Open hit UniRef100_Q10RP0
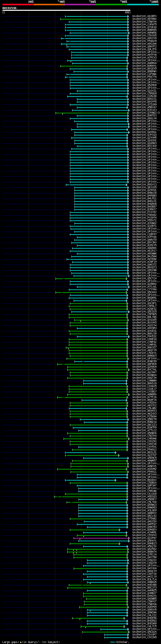This screenshot has height=644, width=161. [144, 16]
